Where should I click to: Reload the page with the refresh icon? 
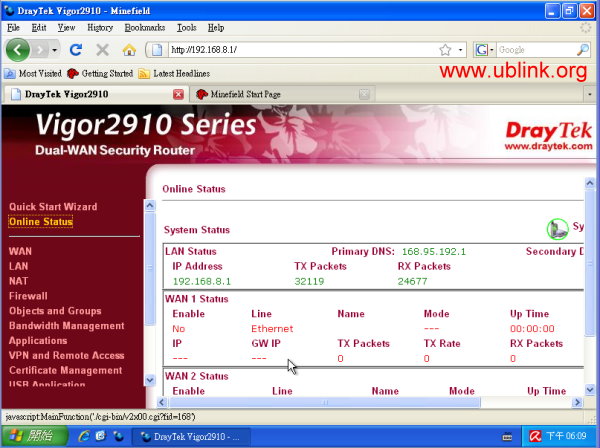76,50
